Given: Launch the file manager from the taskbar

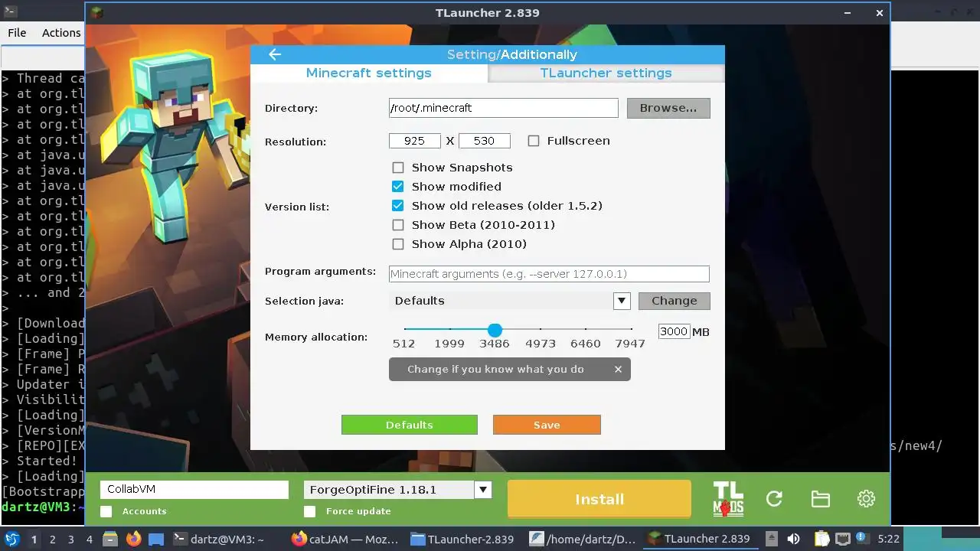Looking at the screenshot, I should point(109,539).
